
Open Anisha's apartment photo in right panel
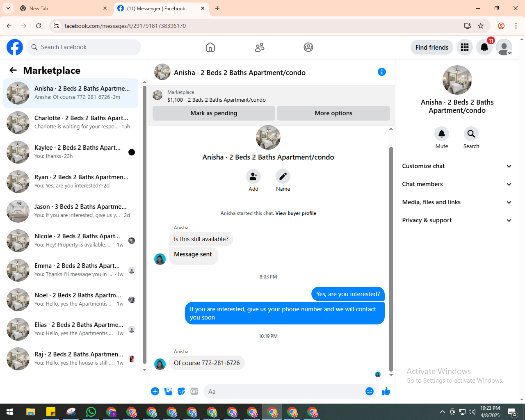(x=457, y=80)
